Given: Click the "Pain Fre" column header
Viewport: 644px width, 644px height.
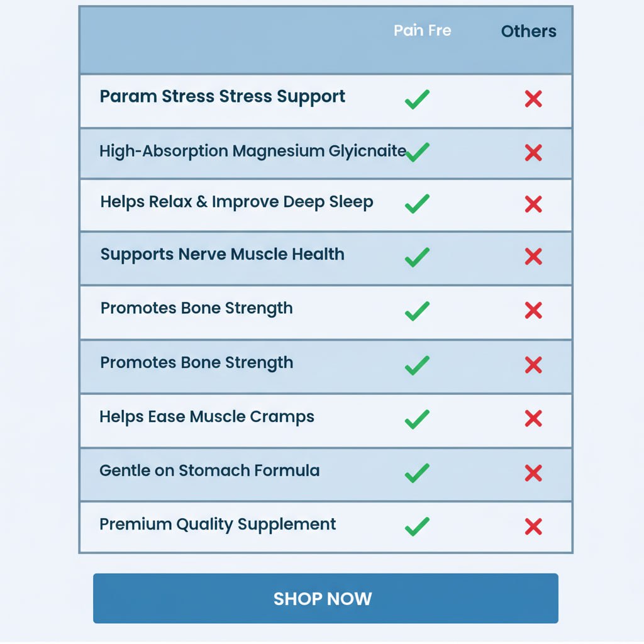Looking at the screenshot, I should coord(422,31).
